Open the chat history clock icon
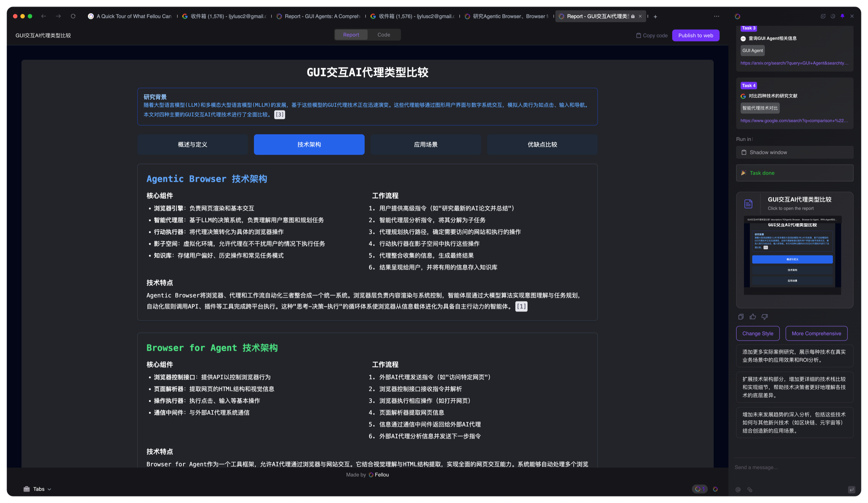Screen dimensions: 868x503 point(833,16)
